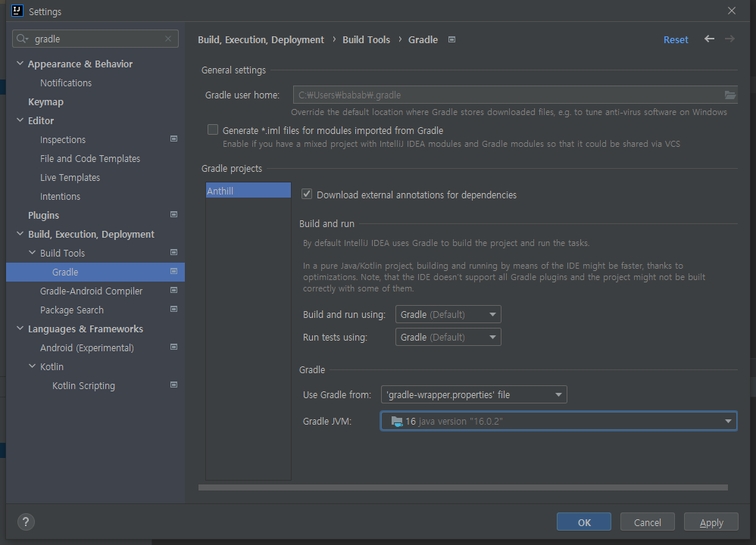Collapse Build, Execution, Deployment section
The image size is (756, 545).
tap(20, 234)
